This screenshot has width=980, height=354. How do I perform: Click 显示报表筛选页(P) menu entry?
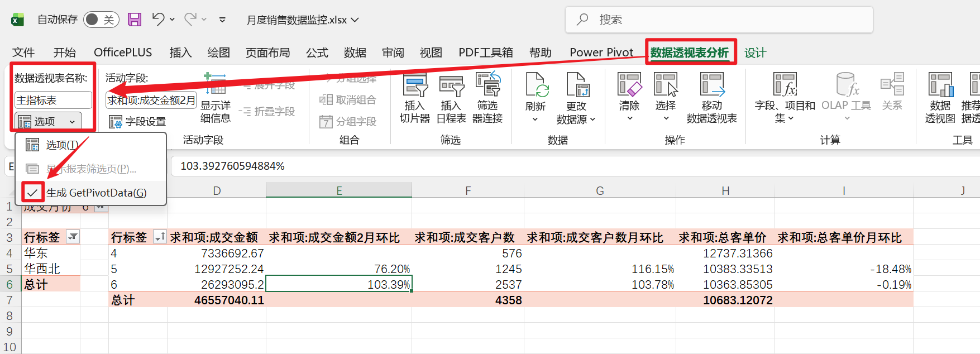[x=90, y=169]
